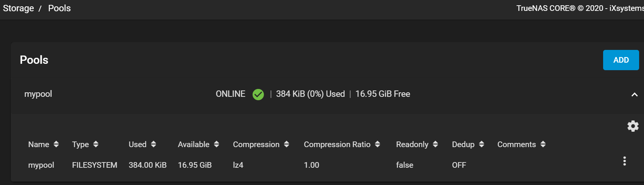Sort by Type column arrows
This screenshot has width=644, height=185.
pyautogui.click(x=96, y=144)
